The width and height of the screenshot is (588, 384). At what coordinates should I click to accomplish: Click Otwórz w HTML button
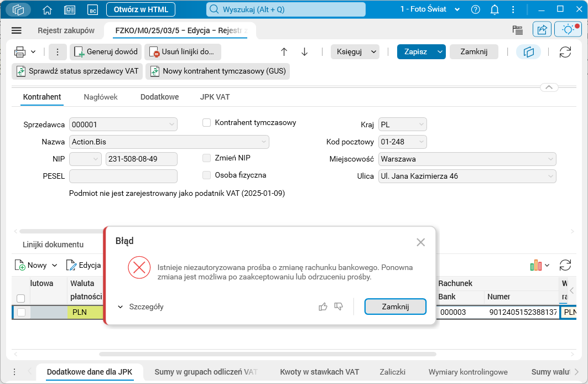pos(141,9)
